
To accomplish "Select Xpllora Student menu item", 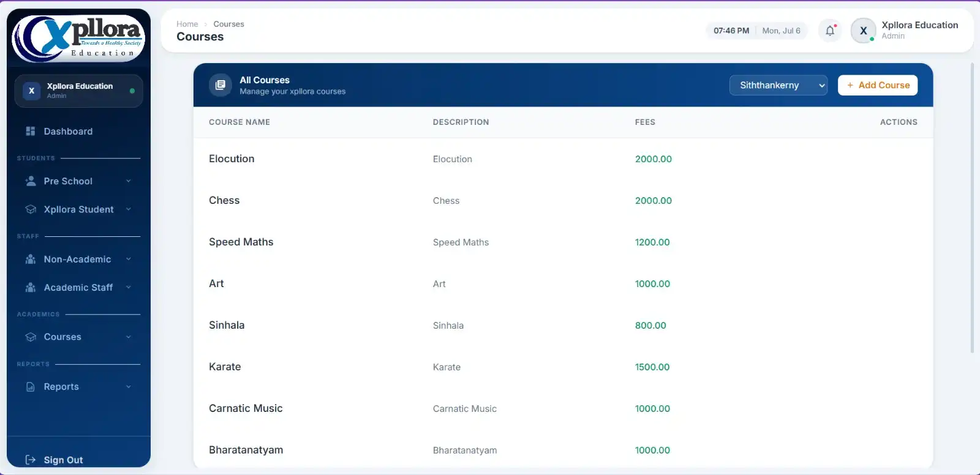I will pyautogui.click(x=78, y=209).
